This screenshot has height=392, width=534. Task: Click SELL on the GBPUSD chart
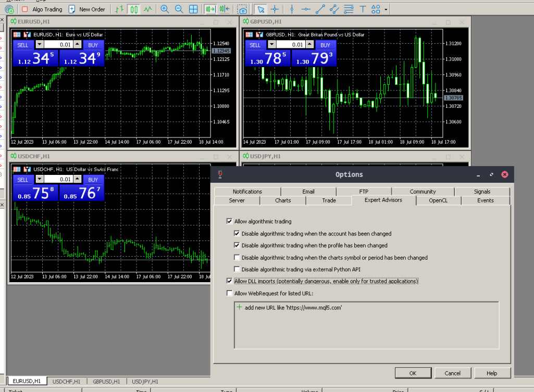pos(255,45)
